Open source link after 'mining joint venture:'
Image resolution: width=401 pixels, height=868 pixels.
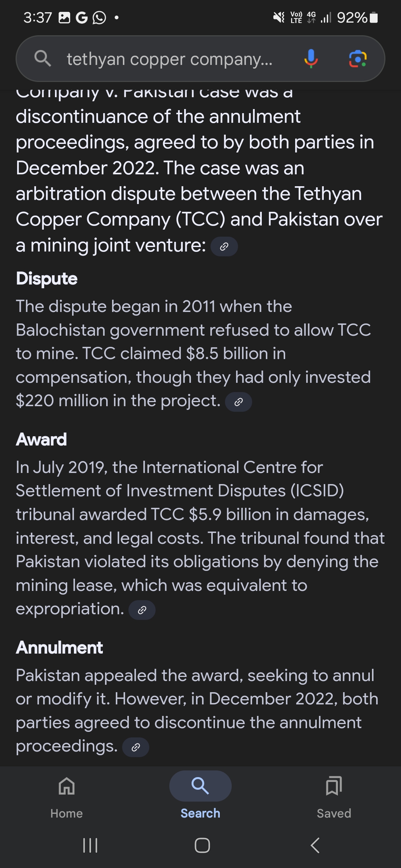pos(224,247)
